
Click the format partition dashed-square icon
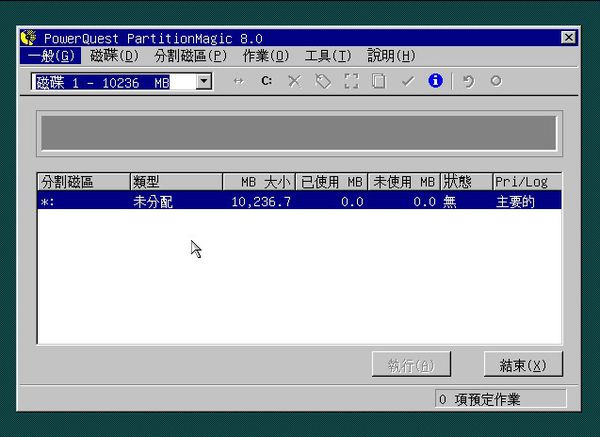coord(351,81)
